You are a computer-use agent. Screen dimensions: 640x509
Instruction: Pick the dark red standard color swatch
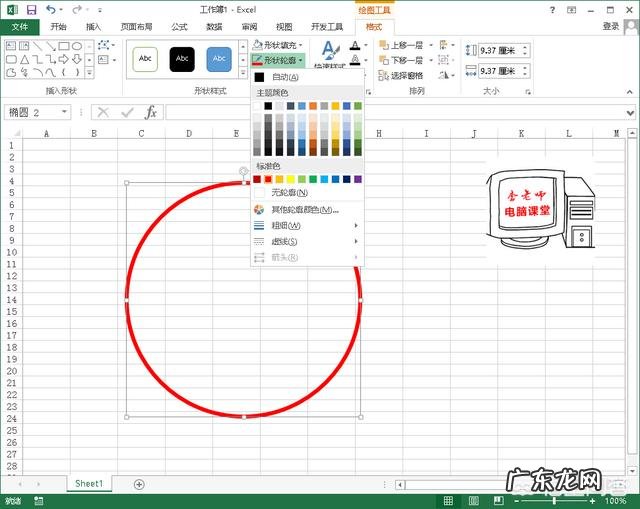point(257,179)
